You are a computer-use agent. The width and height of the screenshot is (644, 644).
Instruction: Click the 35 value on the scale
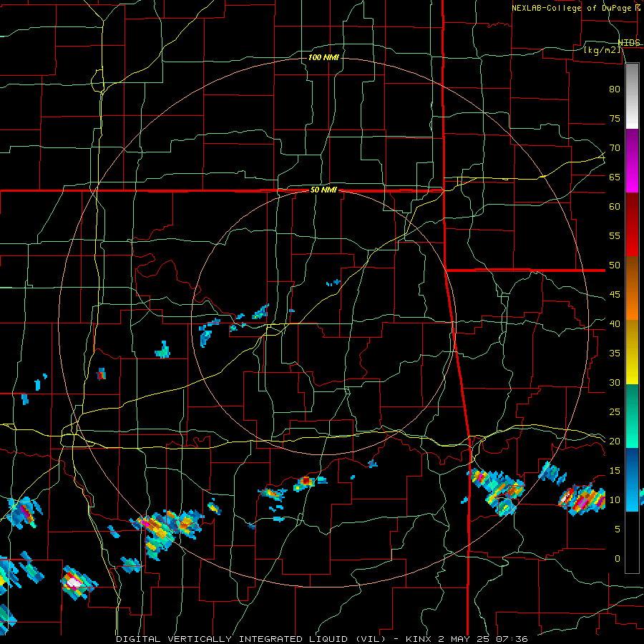coord(615,353)
